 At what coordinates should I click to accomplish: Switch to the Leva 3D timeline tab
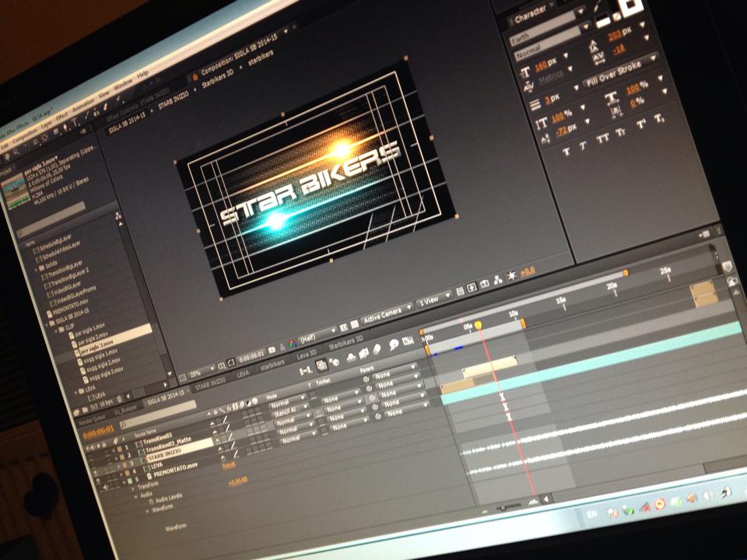[306, 353]
